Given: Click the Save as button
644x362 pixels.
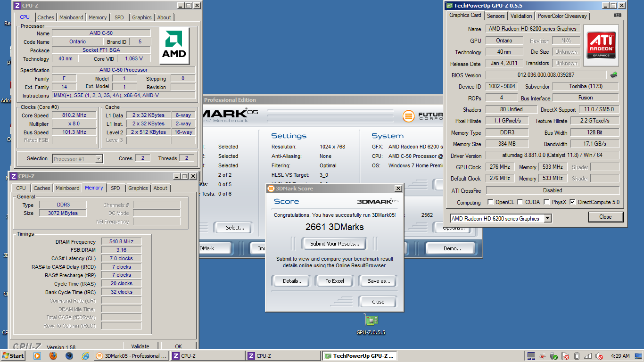Looking at the screenshot, I should (x=379, y=281).
